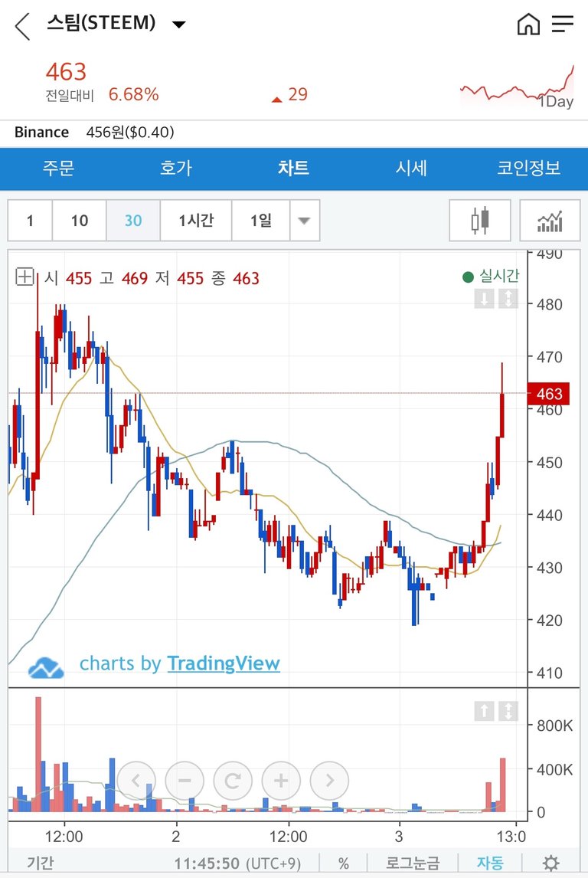This screenshot has width=588, height=878.
Task: Expand OHLC legend plus box
Action: point(24,277)
